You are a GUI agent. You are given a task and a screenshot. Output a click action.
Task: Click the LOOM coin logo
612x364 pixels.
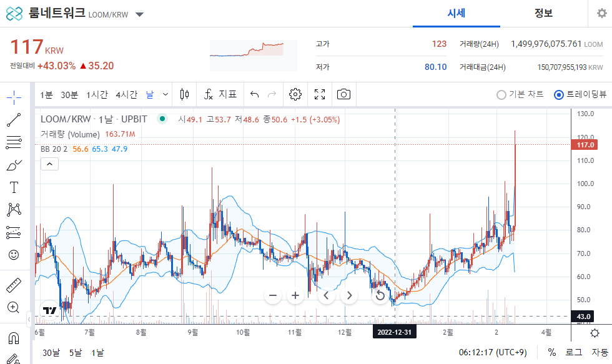tap(14, 14)
